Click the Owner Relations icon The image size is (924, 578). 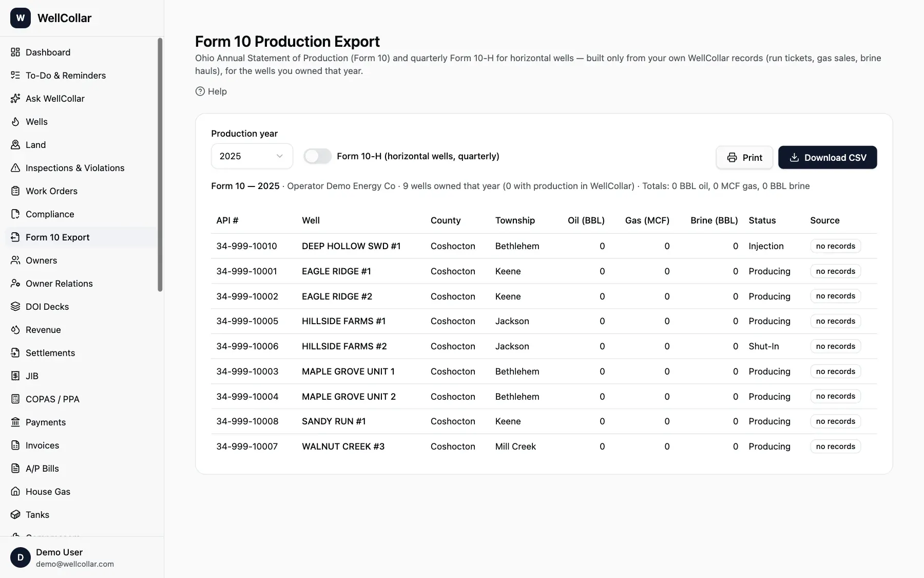15,284
